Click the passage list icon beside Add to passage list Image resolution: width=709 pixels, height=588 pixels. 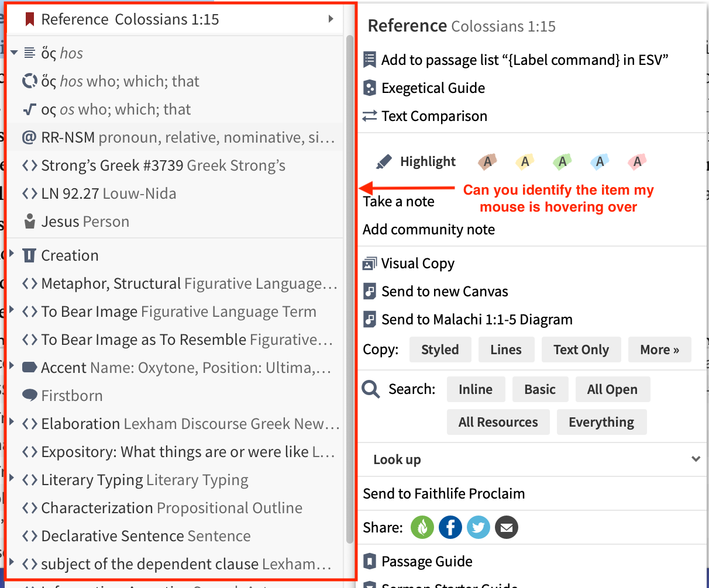click(369, 60)
